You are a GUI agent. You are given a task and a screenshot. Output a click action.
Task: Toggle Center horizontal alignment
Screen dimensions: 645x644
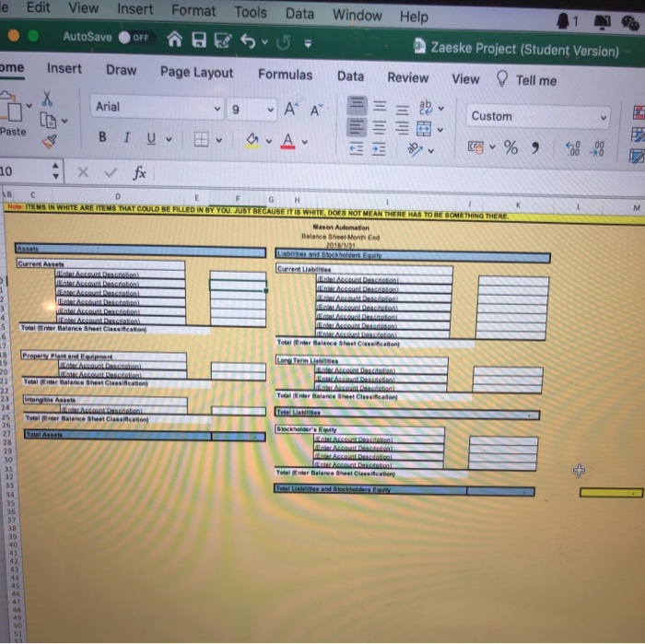(380, 128)
